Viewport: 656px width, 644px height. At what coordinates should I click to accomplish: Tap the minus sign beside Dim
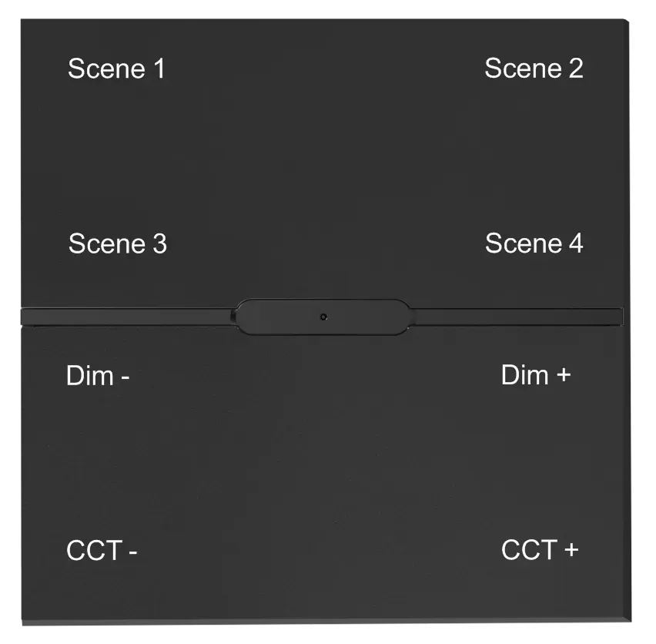point(124,377)
